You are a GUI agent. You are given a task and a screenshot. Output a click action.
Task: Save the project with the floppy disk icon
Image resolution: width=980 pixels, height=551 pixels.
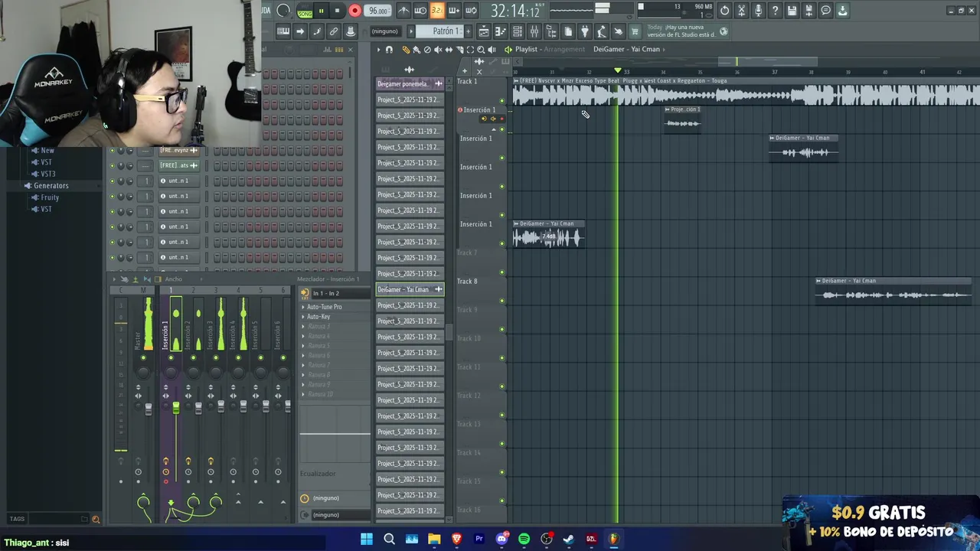click(792, 11)
